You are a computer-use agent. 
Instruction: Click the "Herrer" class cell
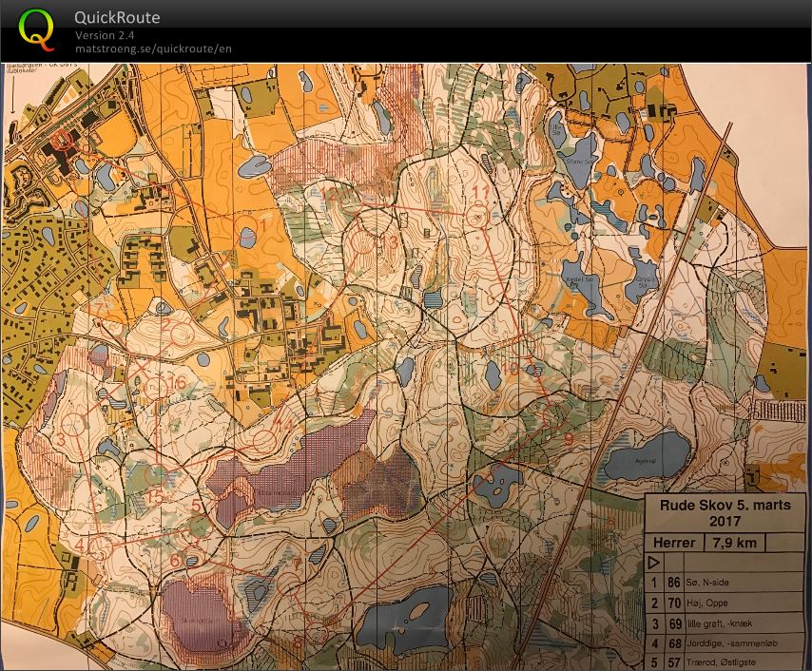click(x=674, y=543)
